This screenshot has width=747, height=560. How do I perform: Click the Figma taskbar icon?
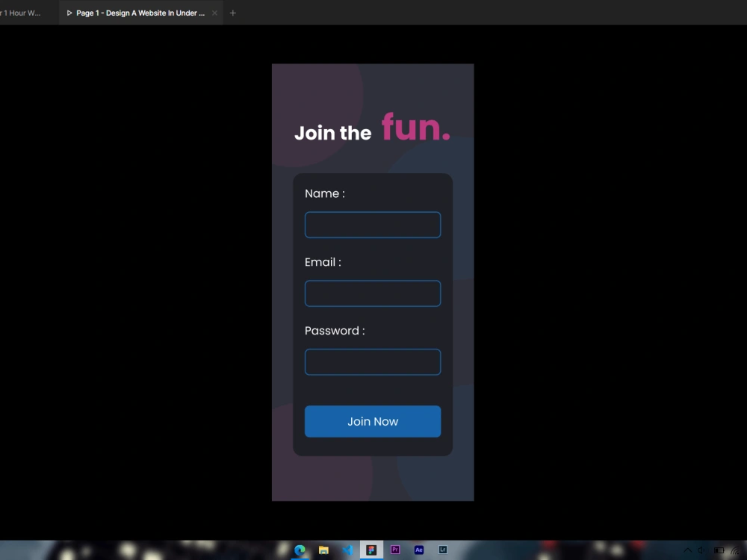click(371, 550)
